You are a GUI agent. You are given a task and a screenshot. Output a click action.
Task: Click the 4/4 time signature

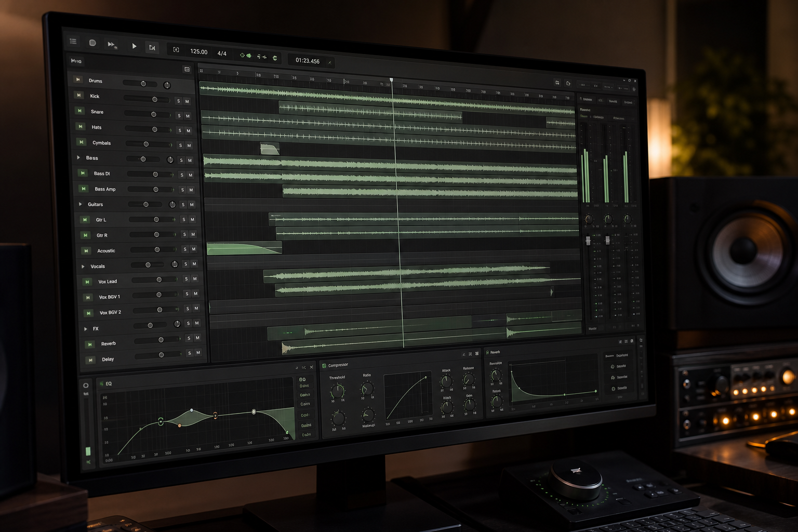click(222, 54)
